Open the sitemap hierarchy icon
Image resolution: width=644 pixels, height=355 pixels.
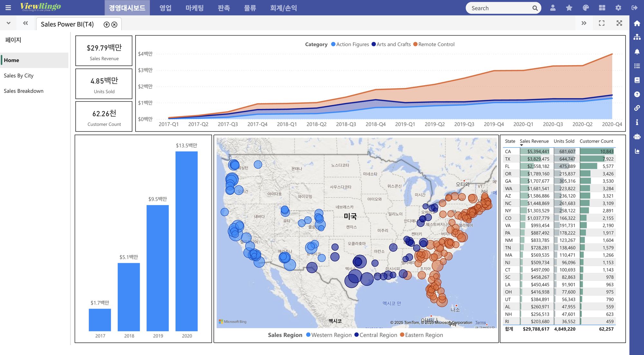pos(637,37)
